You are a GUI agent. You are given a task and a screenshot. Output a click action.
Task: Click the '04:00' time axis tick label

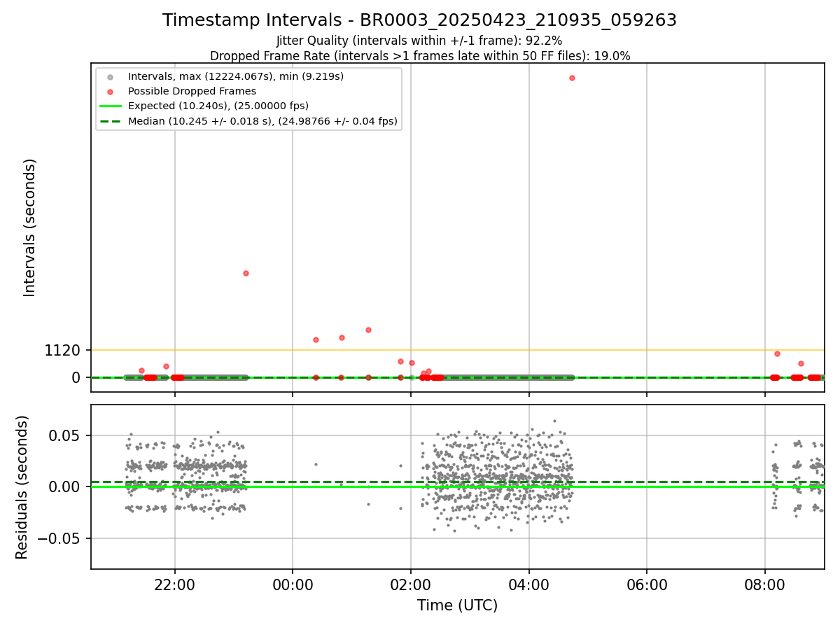click(x=528, y=584)
